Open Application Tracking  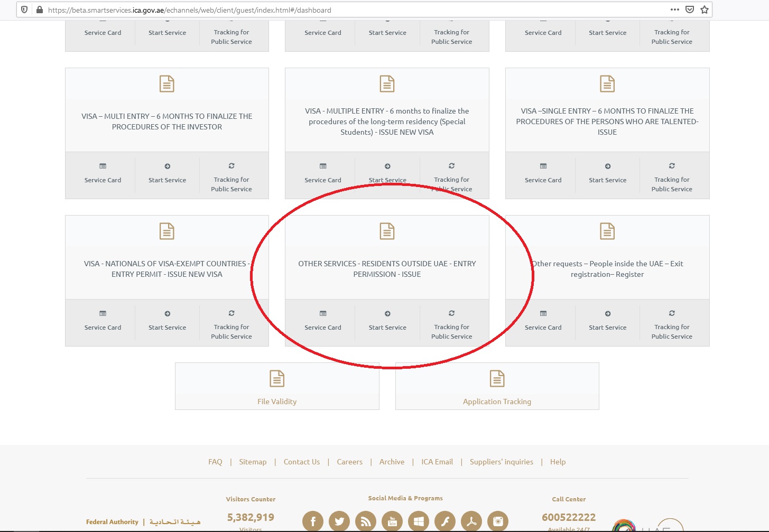click(497, 401)
